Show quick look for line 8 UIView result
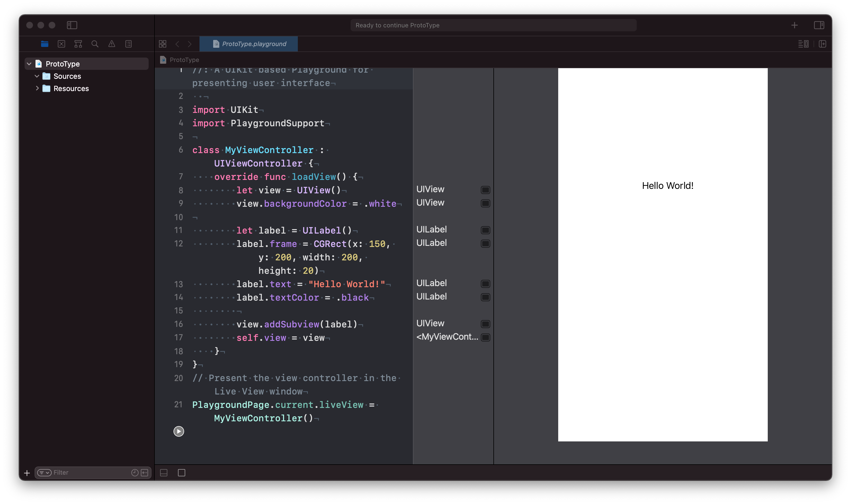Image resolution: width=851 pixels, height=504 pixels. click(x=485, y=190)
